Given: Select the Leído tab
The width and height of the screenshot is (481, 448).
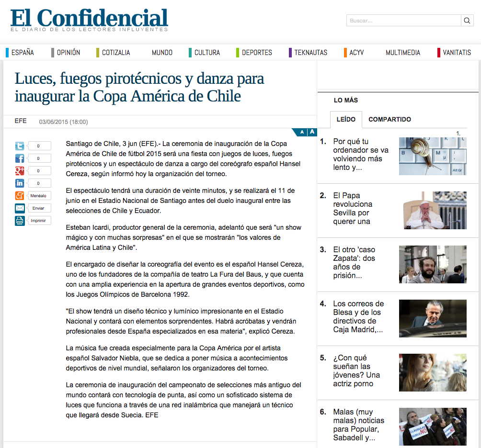Looking at the screenshot, I should point(346,119).
